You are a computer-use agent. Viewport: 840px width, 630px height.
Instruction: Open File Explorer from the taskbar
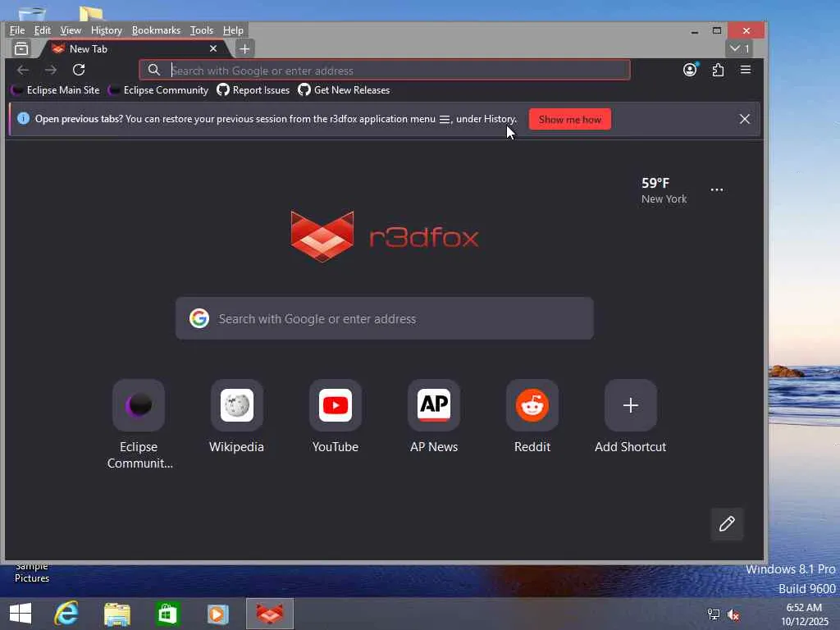point(117,614)
